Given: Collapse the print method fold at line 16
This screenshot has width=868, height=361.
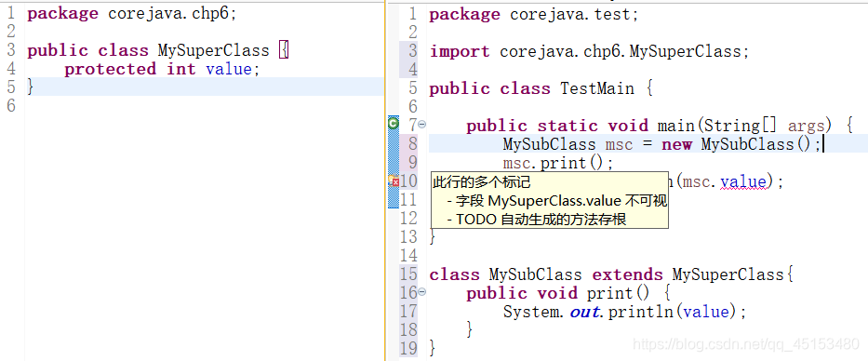Looking at the screenshot, I should point(422,292).
